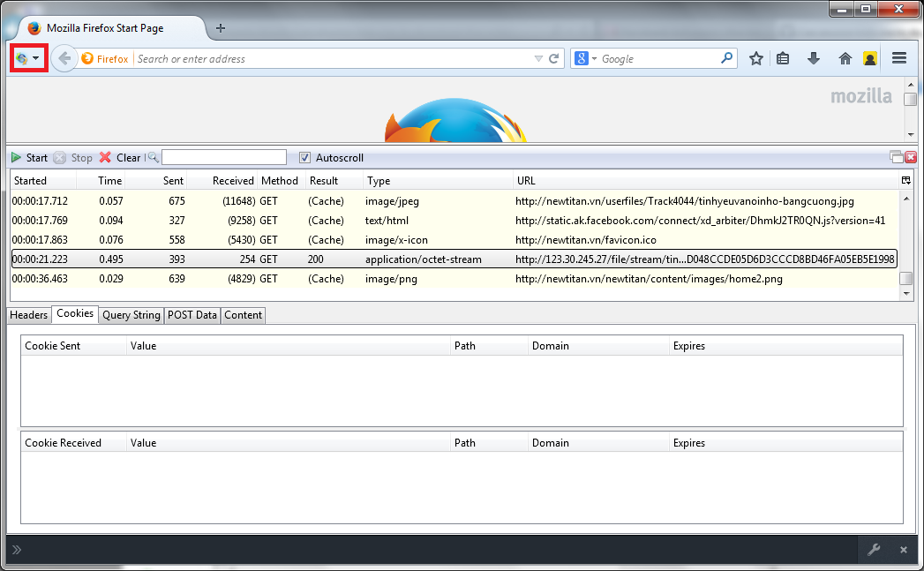Show the bookmarks list icon
The image size is (924, 571).
783,58
